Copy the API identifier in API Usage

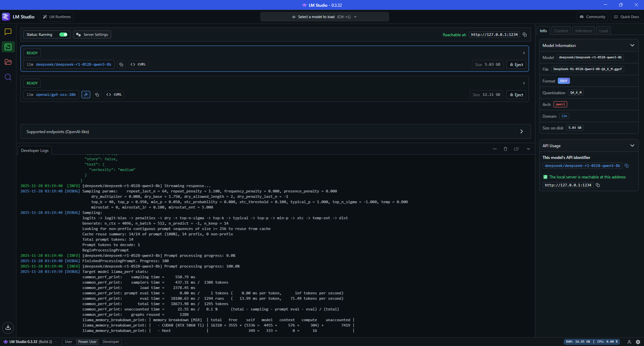coord(627,166)
